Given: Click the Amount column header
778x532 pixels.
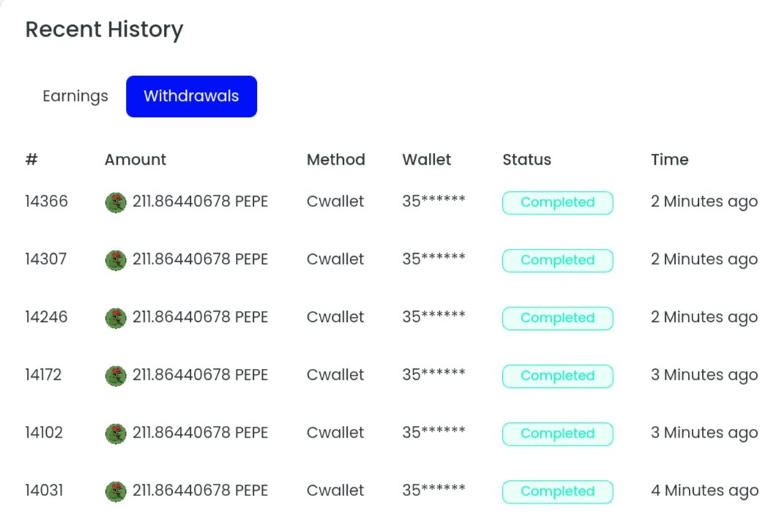Looking at the screenshot, I should (x=135, y=160).
